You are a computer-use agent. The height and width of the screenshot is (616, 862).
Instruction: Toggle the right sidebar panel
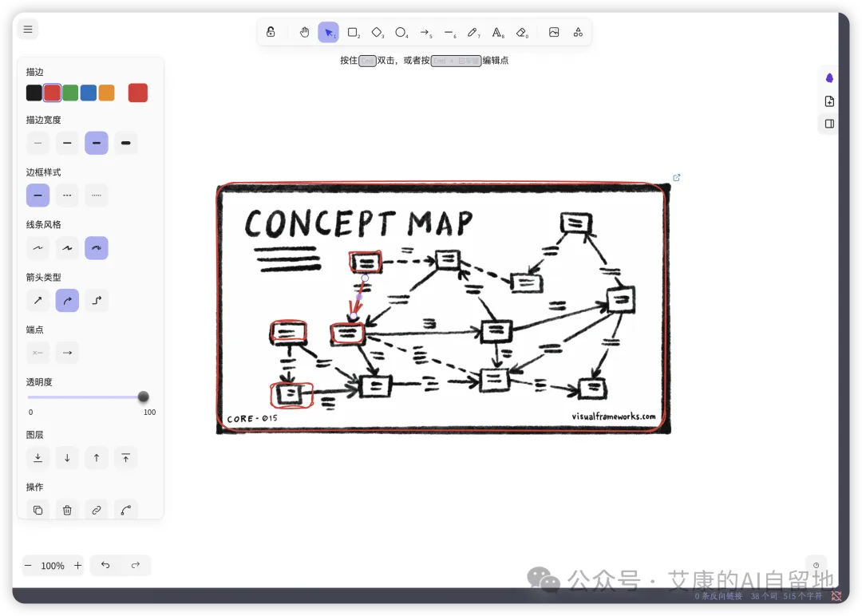click(x=829, y=124)
